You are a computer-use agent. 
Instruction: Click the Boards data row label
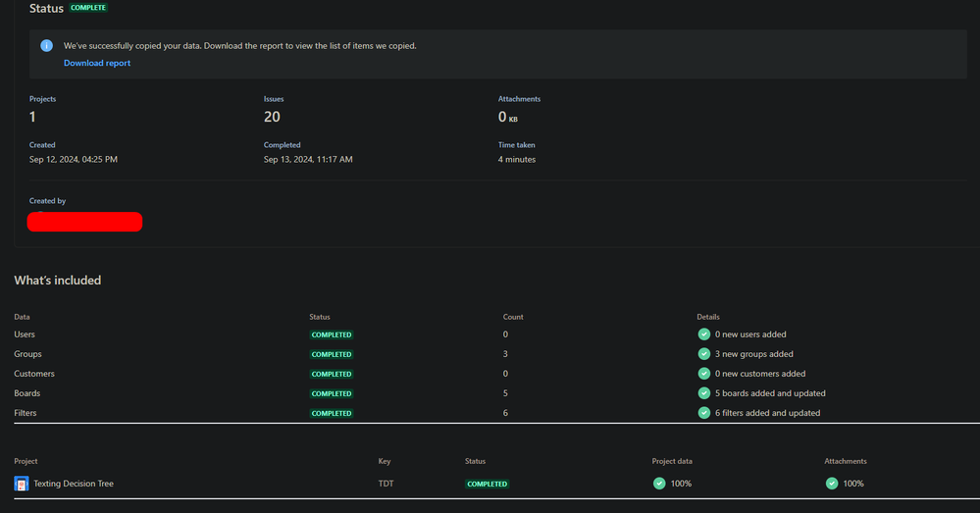click(x=26, y=393)
